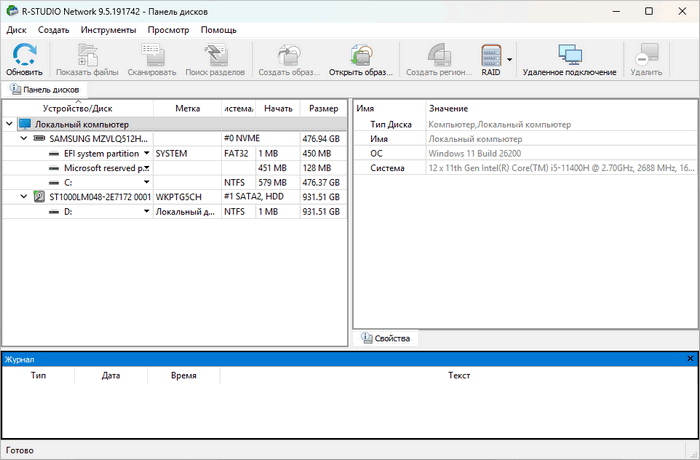Click the Создать образ toolbar icon
700x460 pixels.
pyautogui.click(x=288, y=55)
